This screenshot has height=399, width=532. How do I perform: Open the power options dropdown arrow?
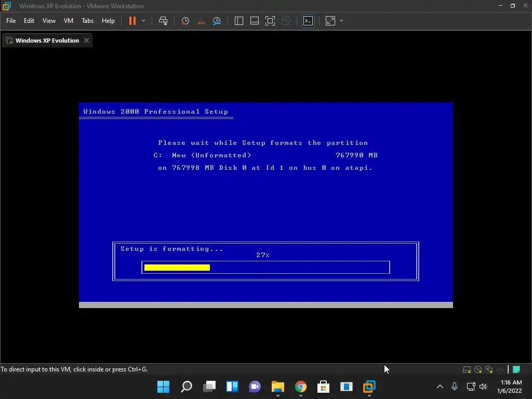click(143, 21)
